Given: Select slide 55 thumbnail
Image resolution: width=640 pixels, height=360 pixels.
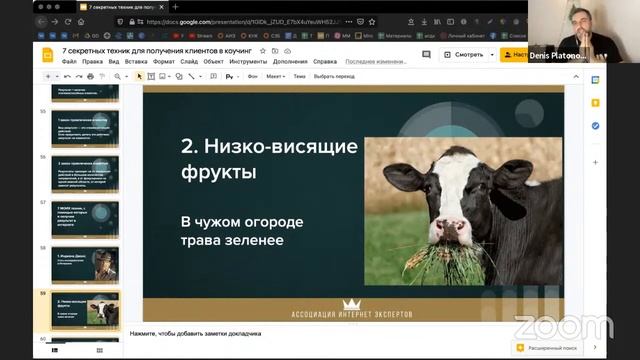Looking at the screenshot, I should [85, 129].
